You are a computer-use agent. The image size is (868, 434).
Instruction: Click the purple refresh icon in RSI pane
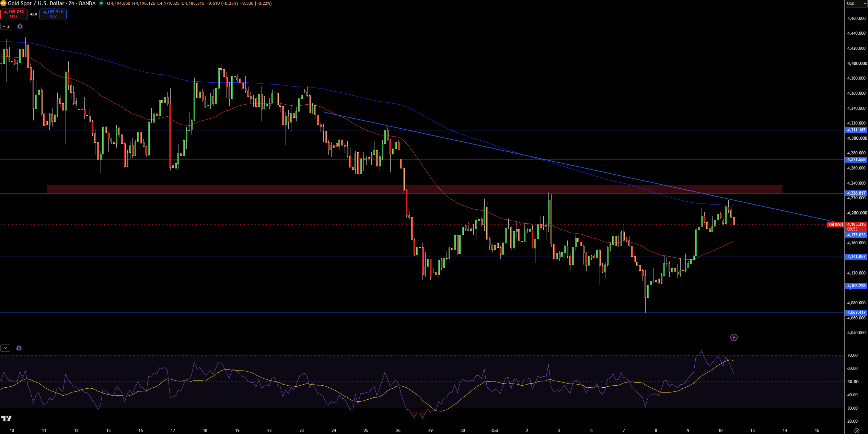(x=19, y=348)
